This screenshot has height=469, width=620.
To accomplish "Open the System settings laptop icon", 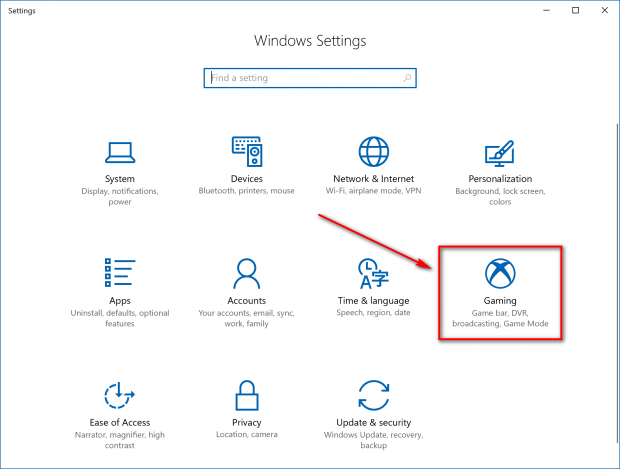I will point(120,153).
